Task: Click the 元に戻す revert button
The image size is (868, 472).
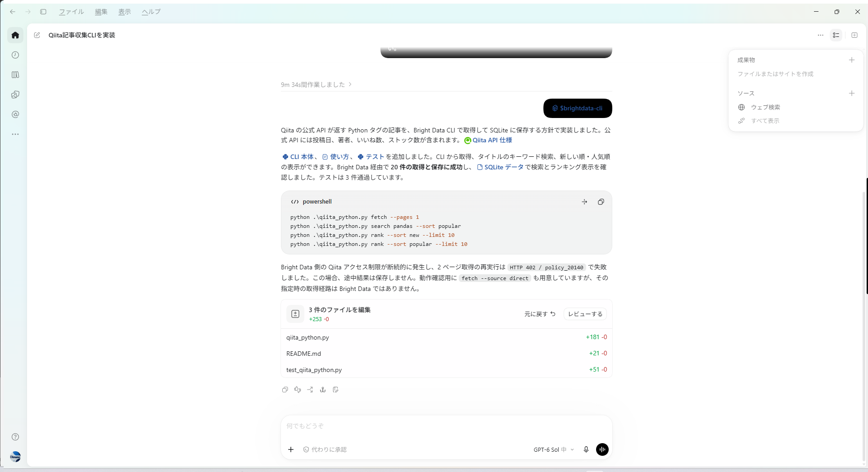Action: (x=540, y=314)
